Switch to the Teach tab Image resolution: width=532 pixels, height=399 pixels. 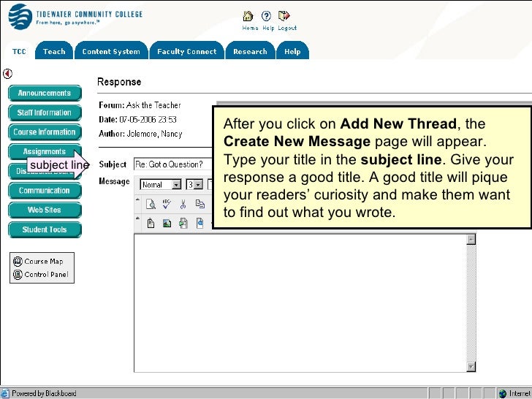[54, 52]
